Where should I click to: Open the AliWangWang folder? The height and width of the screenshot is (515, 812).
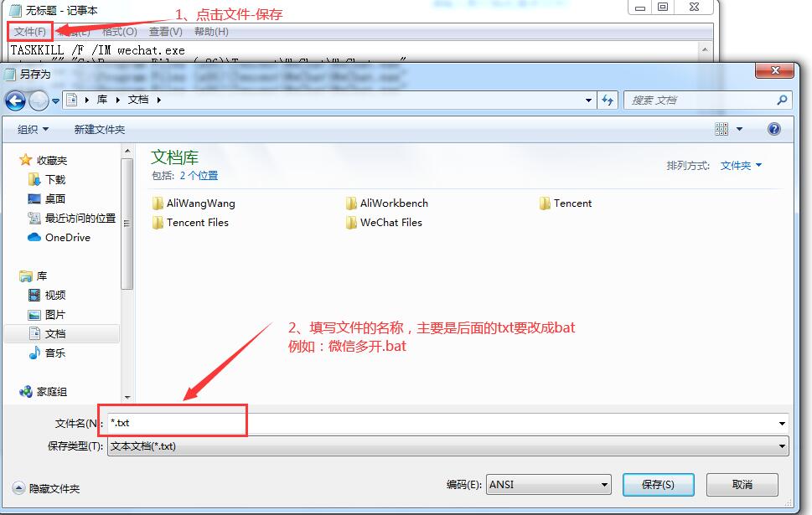[194, 203]
